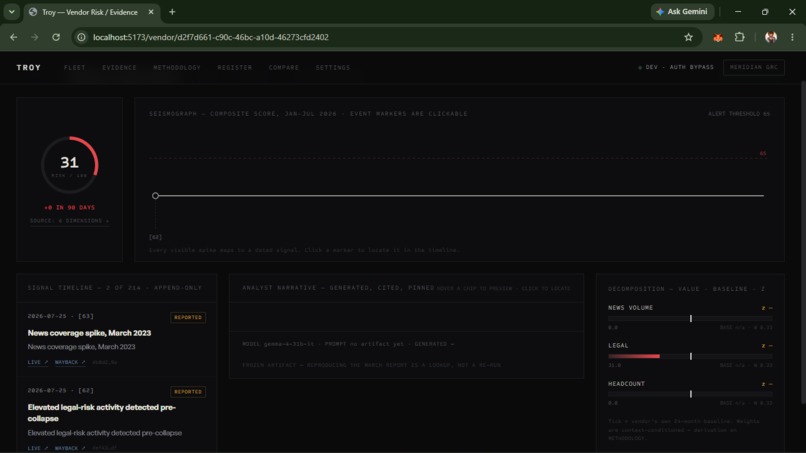Click the News Volume bar
Screen dimensions: 806x453
690,319
